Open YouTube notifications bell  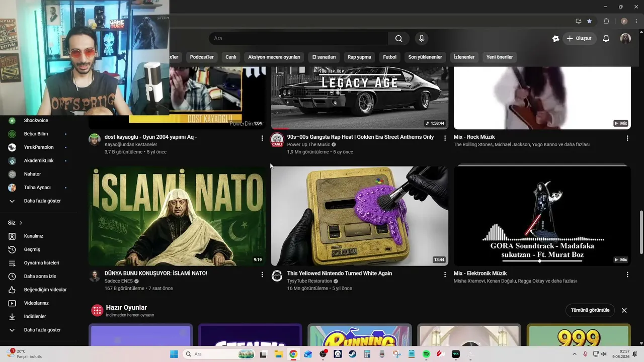click(x=606, y=39)
